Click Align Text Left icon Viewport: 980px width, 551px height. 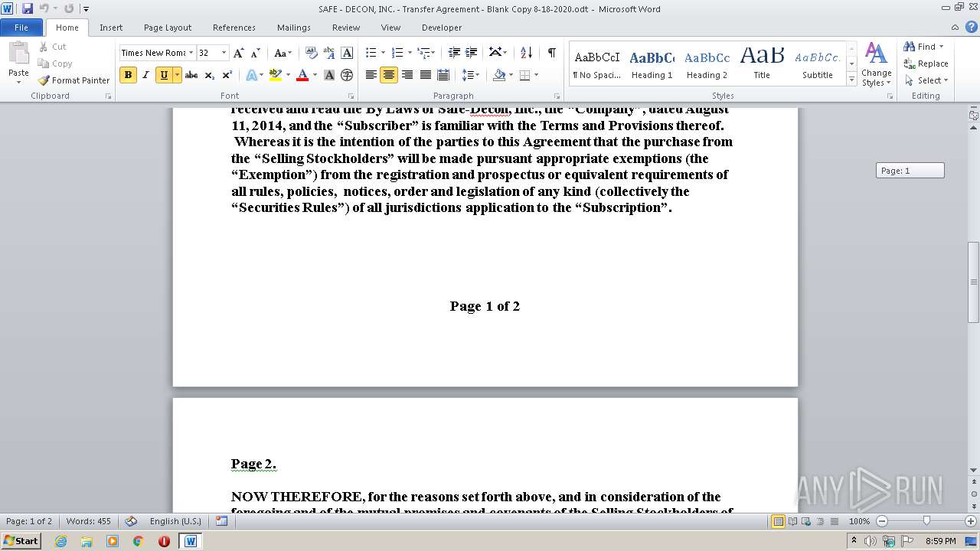pyautogui.click(x=371, y=75)
